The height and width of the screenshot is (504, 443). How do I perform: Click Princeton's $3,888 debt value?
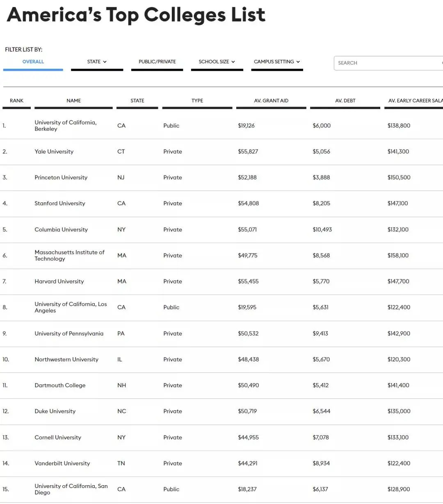[x=321, y=177]
